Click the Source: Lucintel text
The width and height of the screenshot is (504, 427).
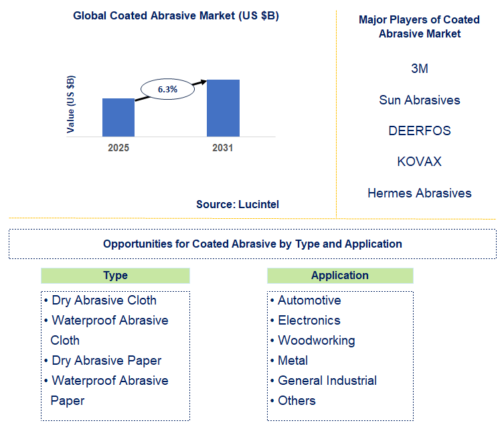click(x=238, y=204)
